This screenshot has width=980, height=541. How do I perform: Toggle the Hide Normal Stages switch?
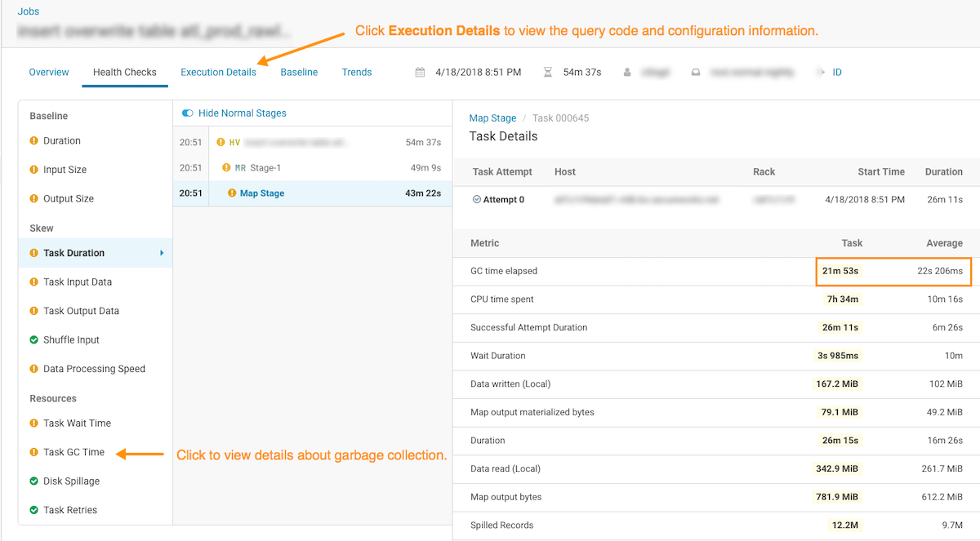point(188,113)
